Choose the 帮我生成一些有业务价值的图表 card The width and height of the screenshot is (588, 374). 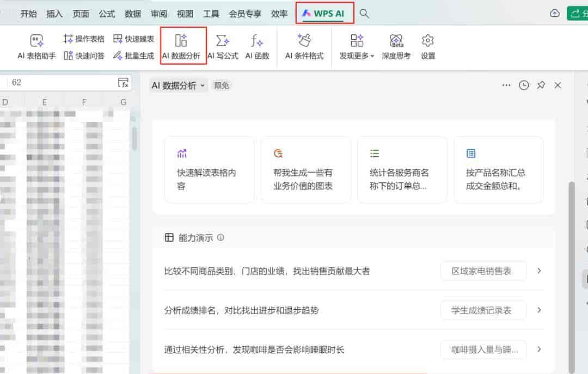point(305,170)
